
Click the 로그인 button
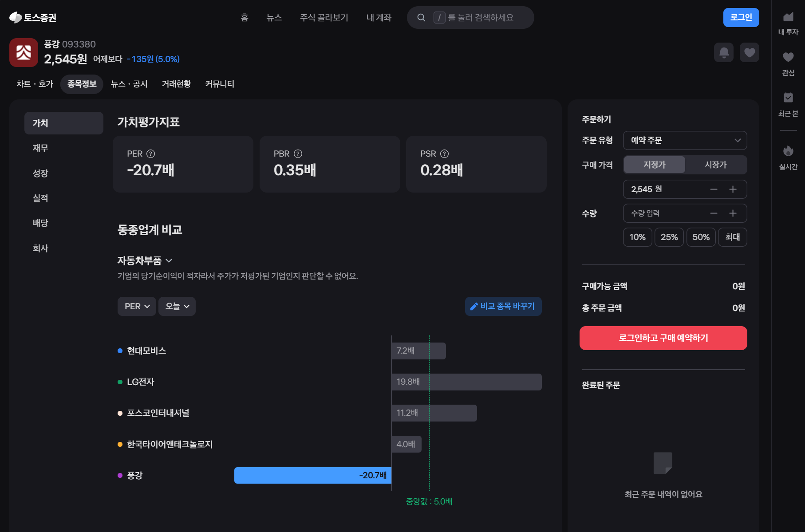click(741, 17)
